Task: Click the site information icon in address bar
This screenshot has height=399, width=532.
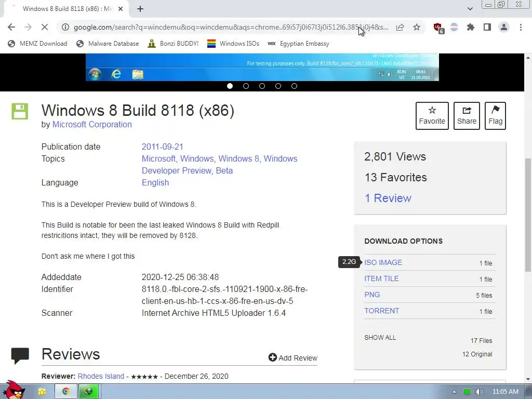Action: [x=65, y=27]
